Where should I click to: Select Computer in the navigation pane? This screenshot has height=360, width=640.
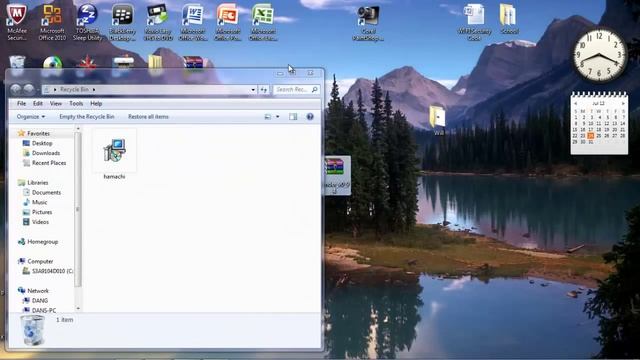click(40, 261)
